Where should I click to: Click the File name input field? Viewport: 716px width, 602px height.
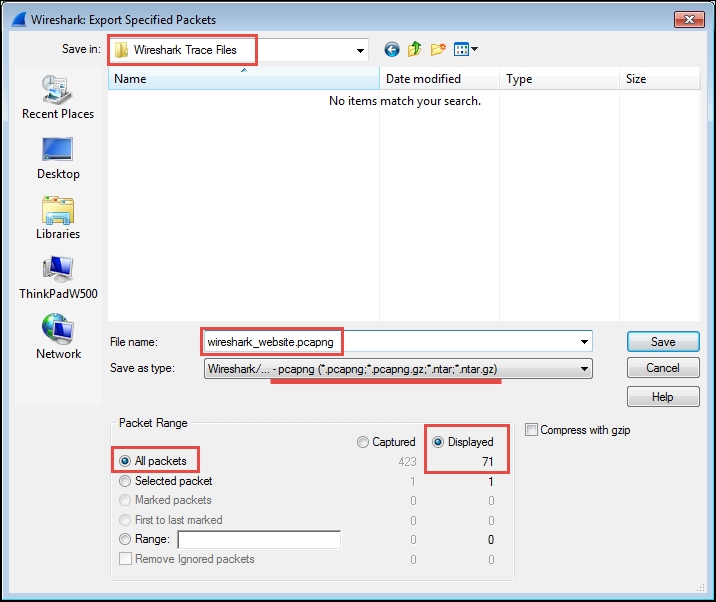pyautogui.click(x=398, y=342)
